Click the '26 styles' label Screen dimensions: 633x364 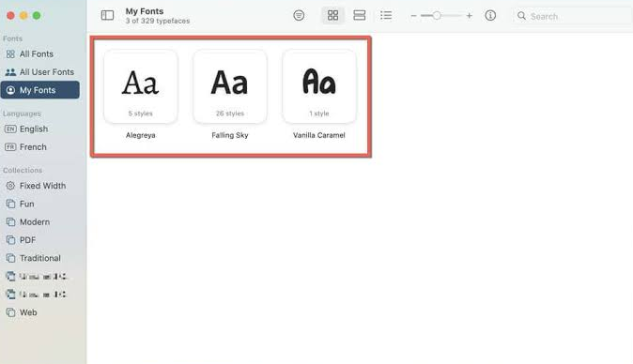pyautogui.click(x=230, y=114)
